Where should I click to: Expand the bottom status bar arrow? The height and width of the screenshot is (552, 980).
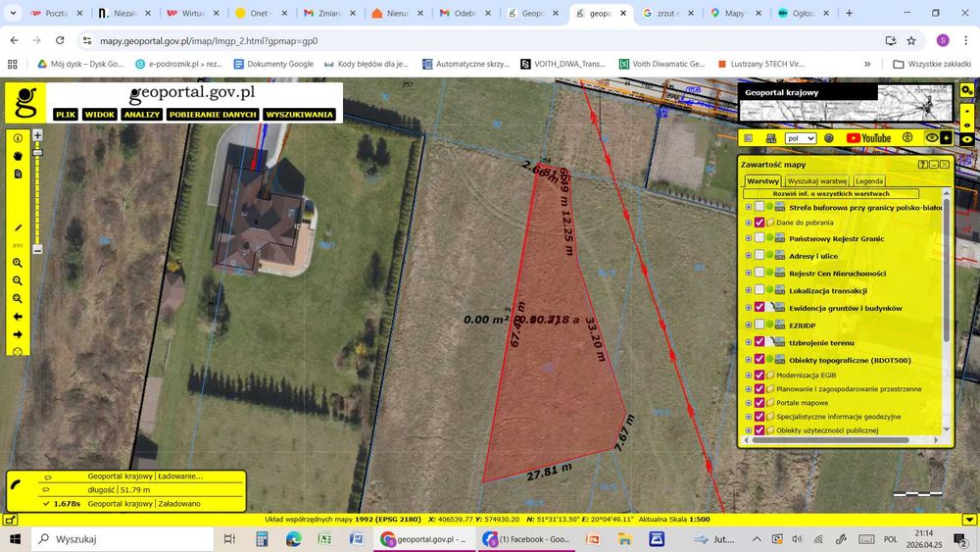(x=969, y=520)
